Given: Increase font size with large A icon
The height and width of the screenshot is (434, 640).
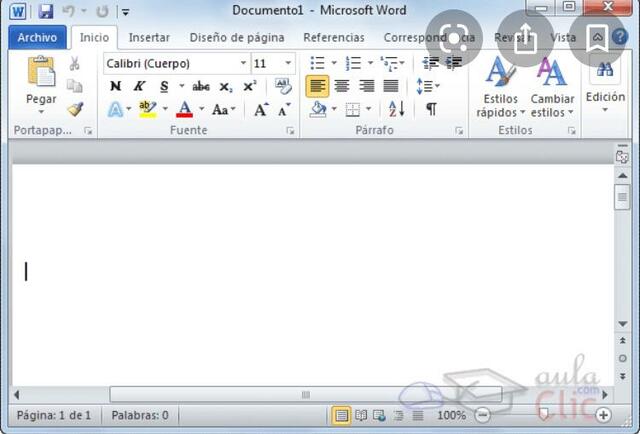Looking at the screenshot, I should (261, 109).
